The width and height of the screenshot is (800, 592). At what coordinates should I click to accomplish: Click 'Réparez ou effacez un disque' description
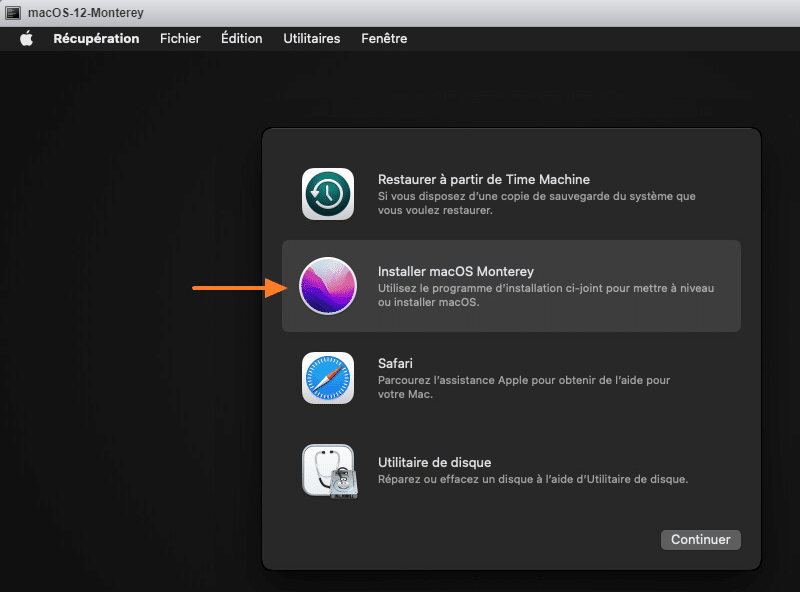click(x=533, y=479)
